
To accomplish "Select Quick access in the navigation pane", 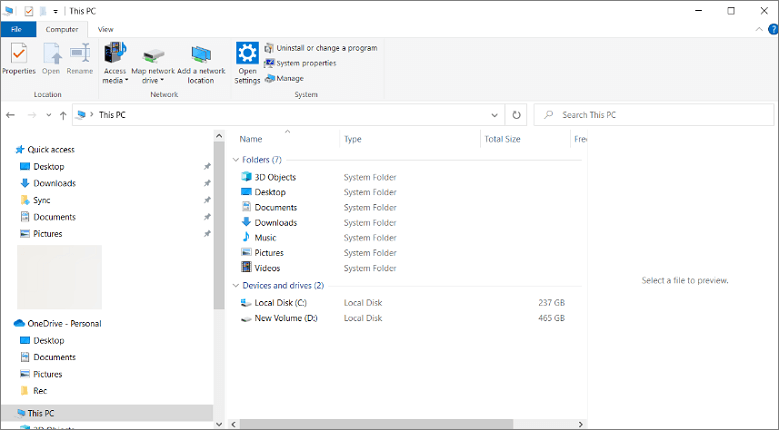I will point(45,149).
